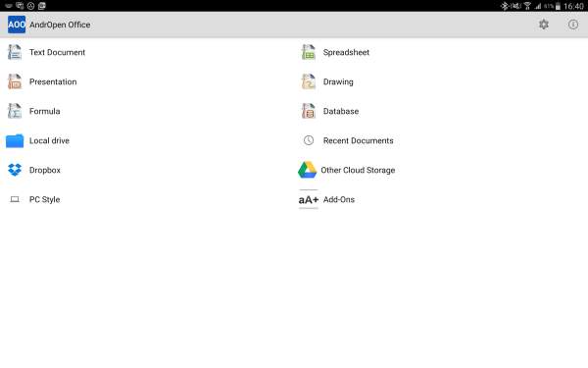
Task: Choose the PC Style option
Action: 45,199
